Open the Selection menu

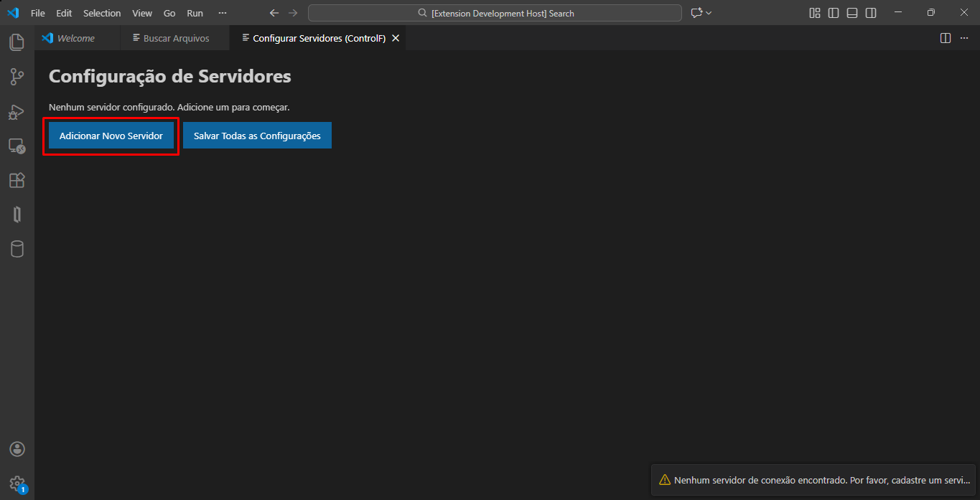click(102, 13)
